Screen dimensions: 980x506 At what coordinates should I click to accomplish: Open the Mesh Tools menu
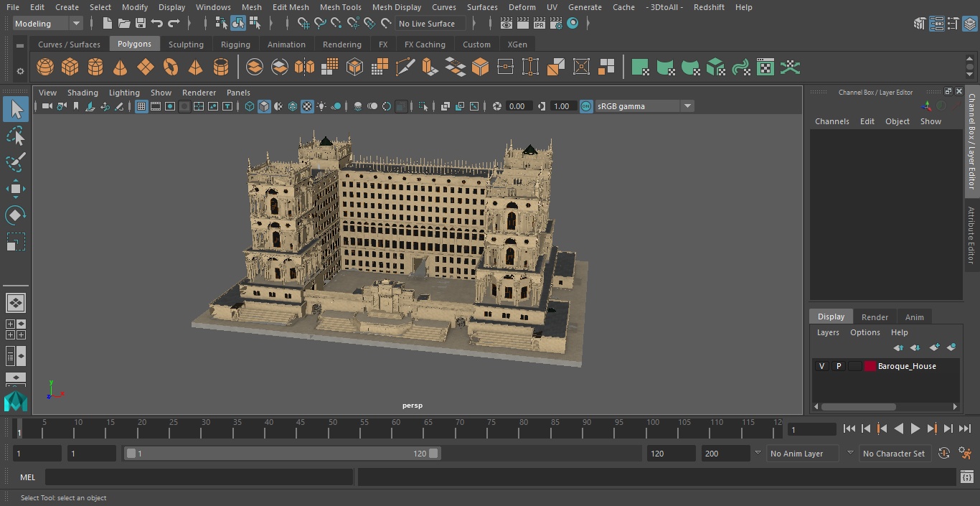click(340, 7)
